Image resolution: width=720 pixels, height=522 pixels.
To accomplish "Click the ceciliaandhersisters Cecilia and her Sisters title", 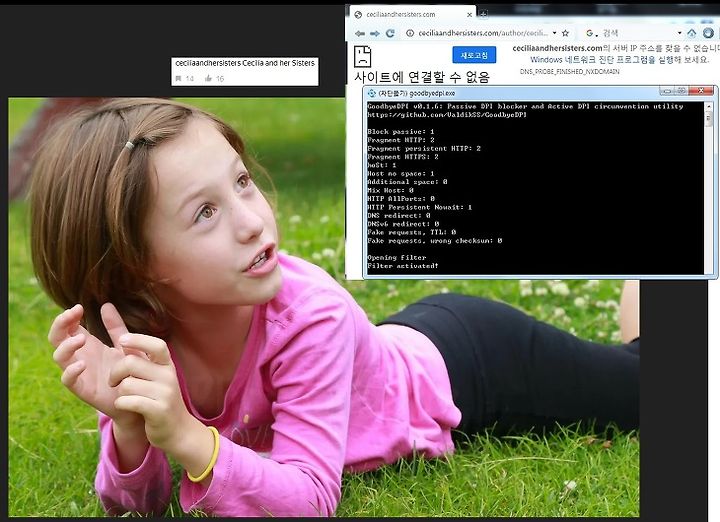I will (x=245, y=63).
